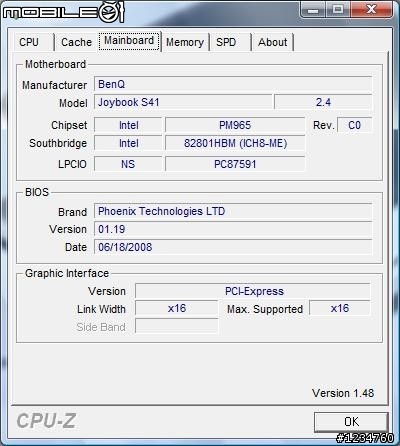Viewport: 400px width, 446px height.
Task: Click the Link Width x16 value
Action: click(177, 308)
